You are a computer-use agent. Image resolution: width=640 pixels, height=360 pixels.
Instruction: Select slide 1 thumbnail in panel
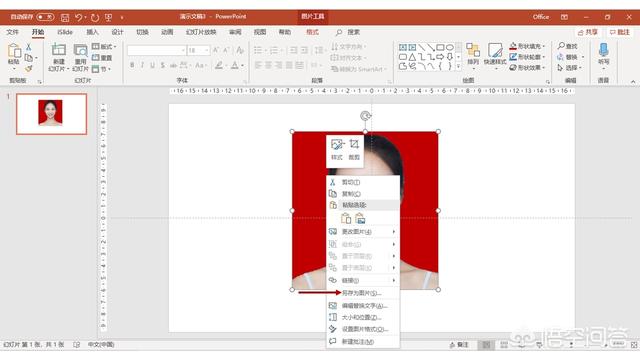[51, 114]
